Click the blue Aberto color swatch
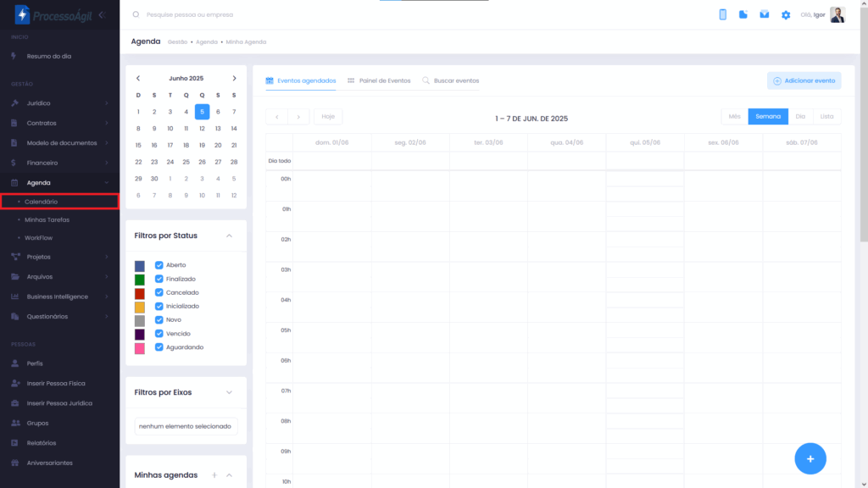 [x=140, y=266]
